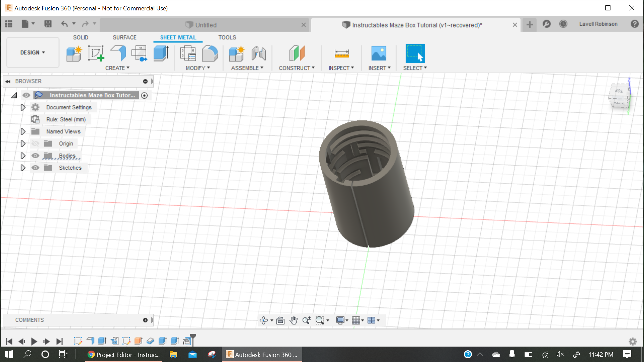Click the ViewCube TOP face
The image size is (644, 362).
coord(619,91)
